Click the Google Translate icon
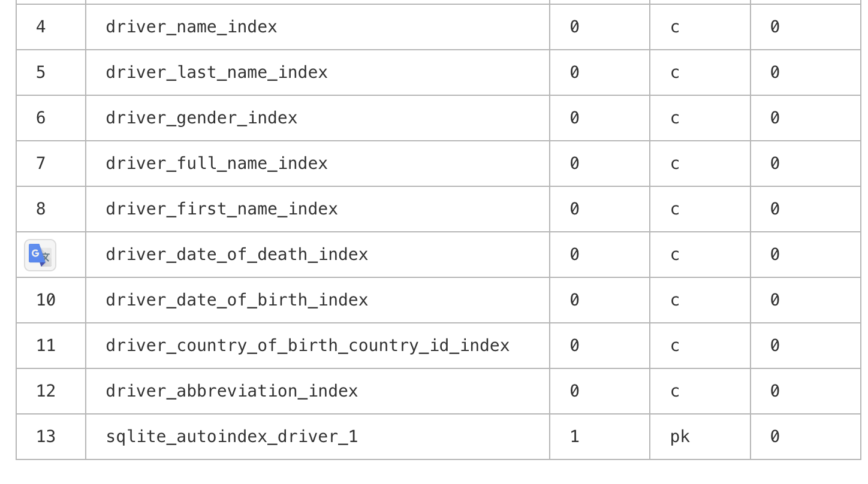The width and height of the screenshot is (868, 484). coord(40,255)
